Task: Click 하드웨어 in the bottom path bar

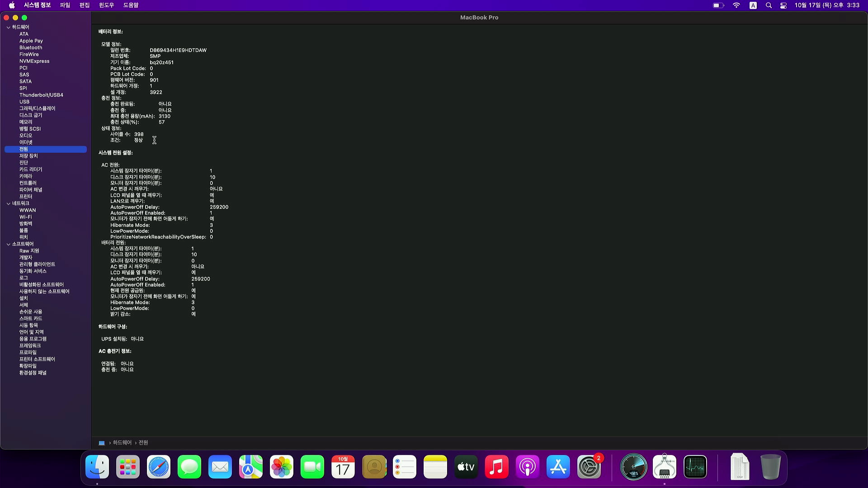Action: pos(122,443)
